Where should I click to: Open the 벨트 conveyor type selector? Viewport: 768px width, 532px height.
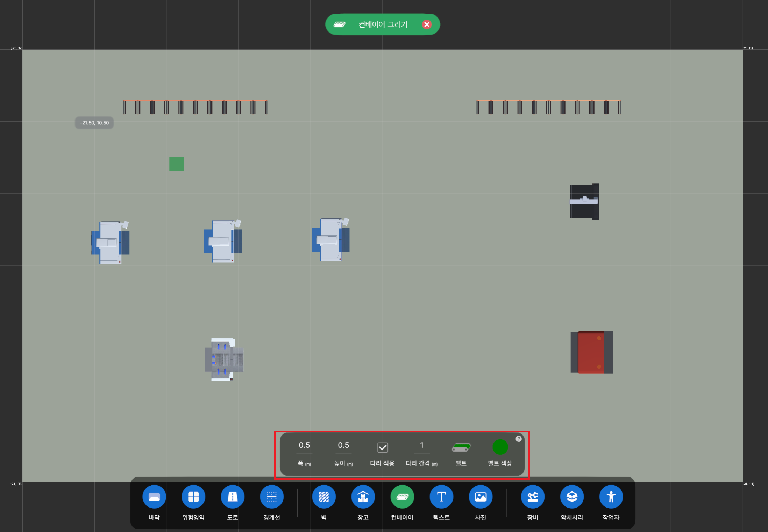(461, 447)
